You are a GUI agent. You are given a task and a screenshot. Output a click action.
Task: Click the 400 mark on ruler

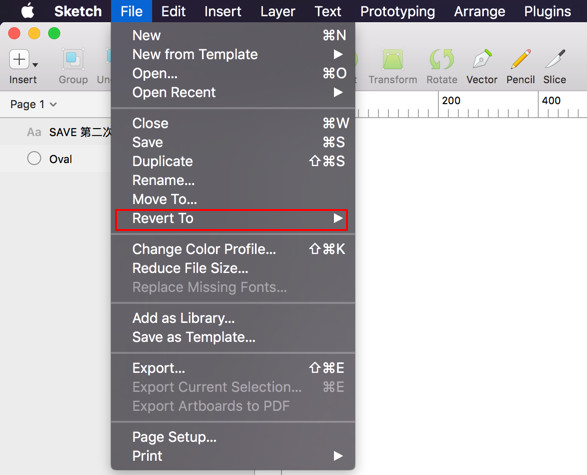click(551, 100)
